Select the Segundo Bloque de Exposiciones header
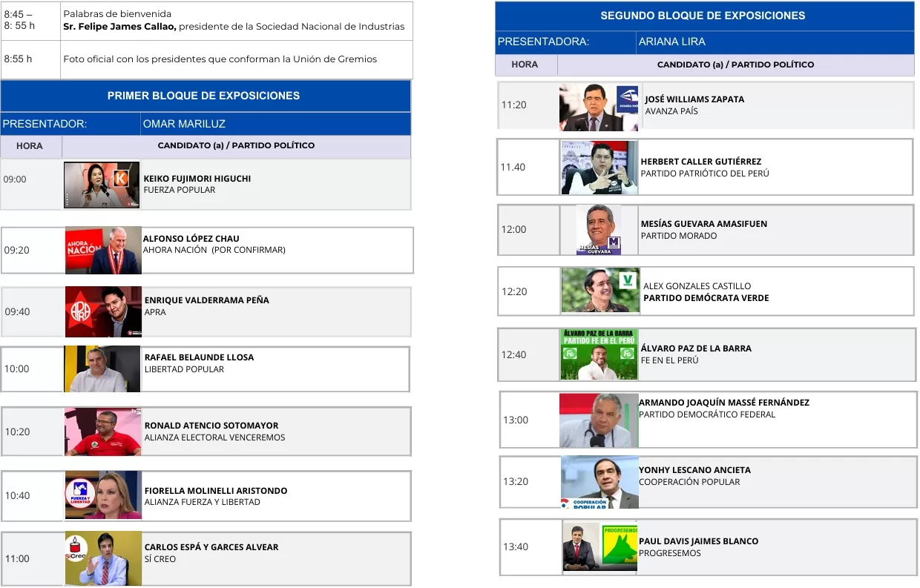The height and width of the screenshot is (588, 920). [703, 16]
